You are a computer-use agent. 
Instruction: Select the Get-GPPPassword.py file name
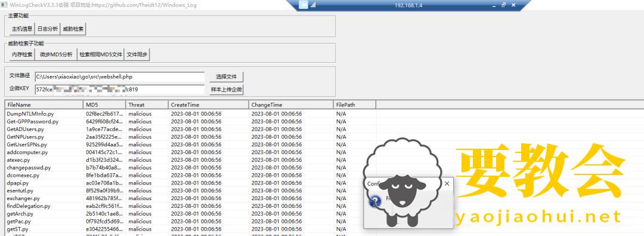(x=32, y=121)
